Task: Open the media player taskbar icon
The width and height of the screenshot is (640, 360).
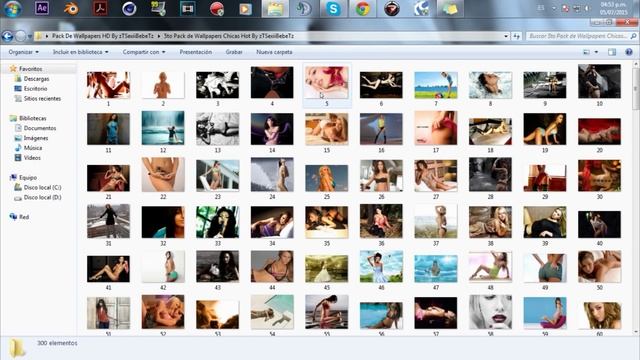Action: (246, 8)
